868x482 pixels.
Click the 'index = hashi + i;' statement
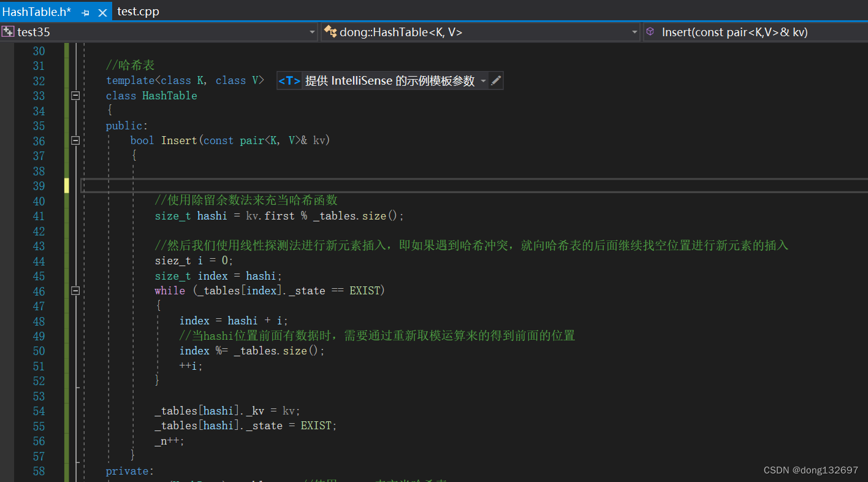pyautogui.click(x=234, y=321)
